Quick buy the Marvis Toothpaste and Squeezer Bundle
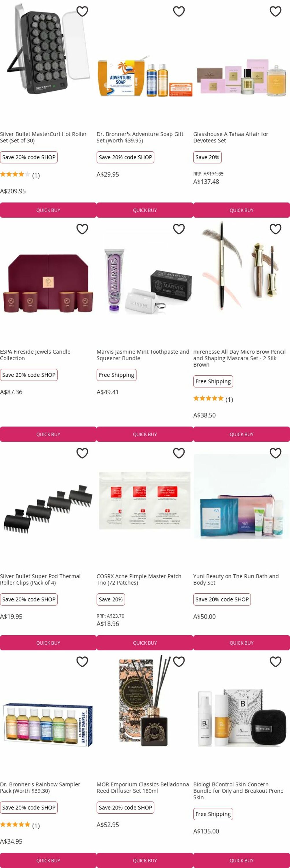 pos(145,434)
